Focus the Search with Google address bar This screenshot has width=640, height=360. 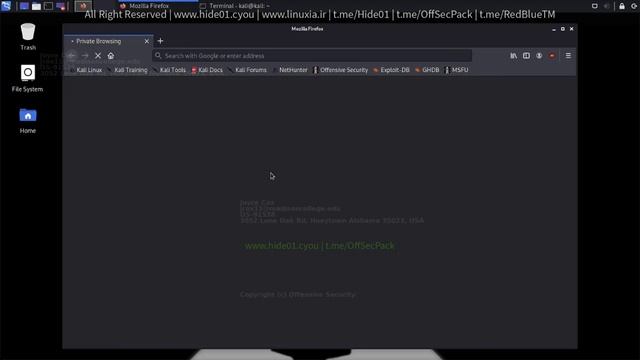point(312,56)
